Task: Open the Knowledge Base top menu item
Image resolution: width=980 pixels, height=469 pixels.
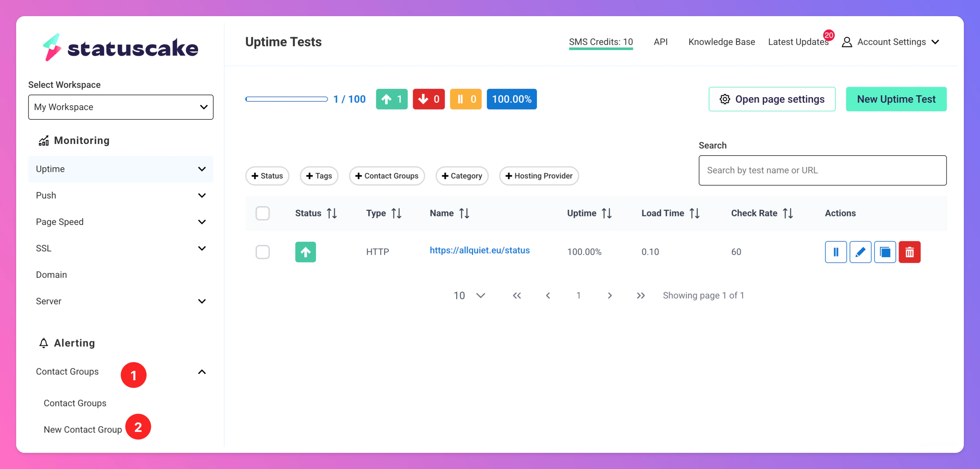Action: pyautogui.click(x=721, y=42)
